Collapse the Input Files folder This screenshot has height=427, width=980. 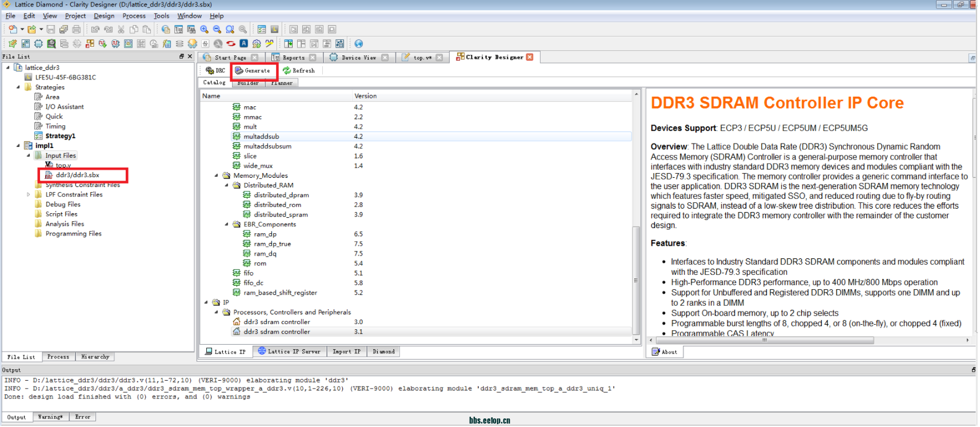29,155
